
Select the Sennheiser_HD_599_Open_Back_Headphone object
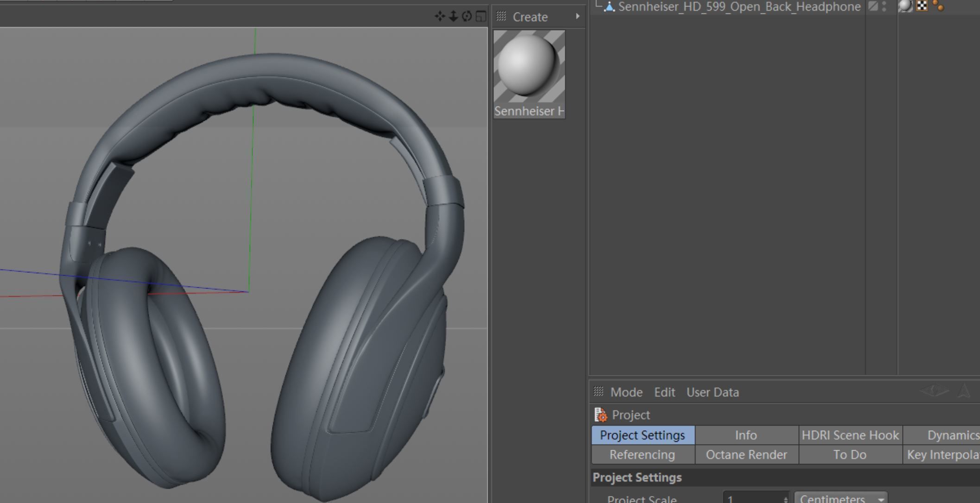click(739, 6)
